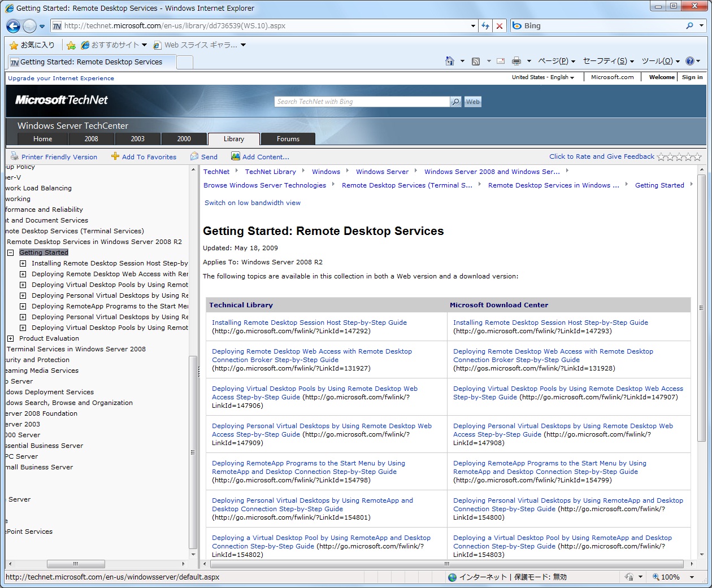
Task: Go to the Home TechCenter tab
Action: tap(43, 139)
